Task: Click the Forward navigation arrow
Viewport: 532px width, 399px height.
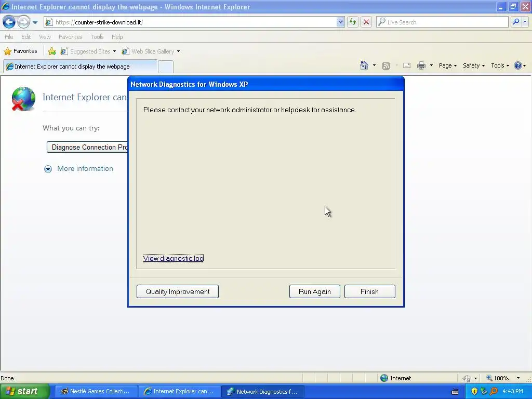Action: [x=23, y=22]
